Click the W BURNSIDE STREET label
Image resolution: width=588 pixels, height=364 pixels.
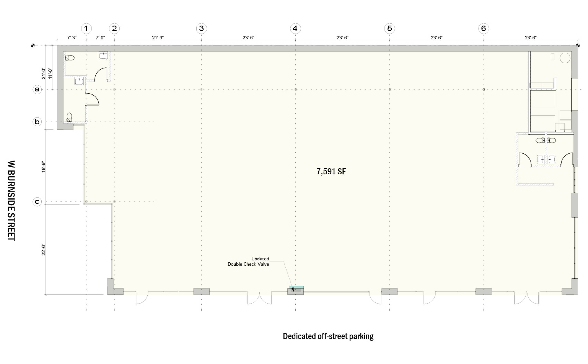(x=11, y=201)
